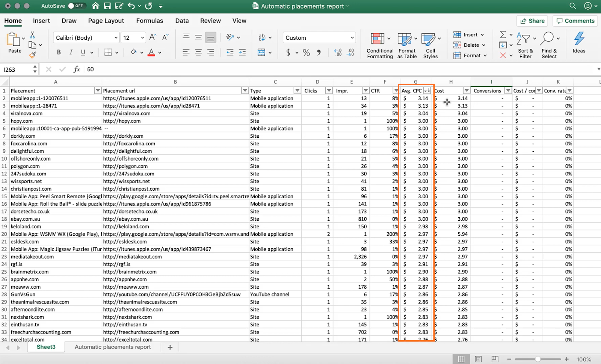This screenshot has width=601, height=364.
Task: Expand the formula bar chevron
Action: click(x=598, y=69)
